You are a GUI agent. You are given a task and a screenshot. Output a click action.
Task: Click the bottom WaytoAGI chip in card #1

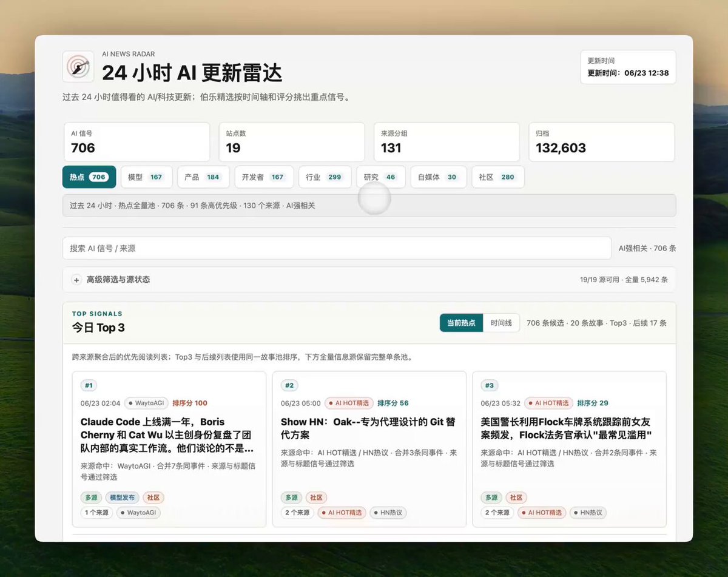(139, 513)
